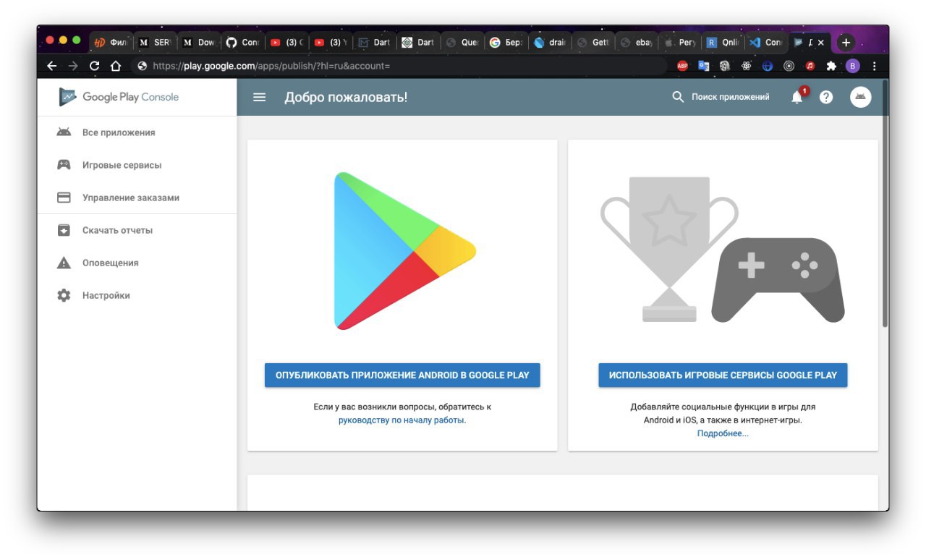The image size is (926, 560).
Task: Switch to the Gett browser tab
Action: (x=594, y=43)
